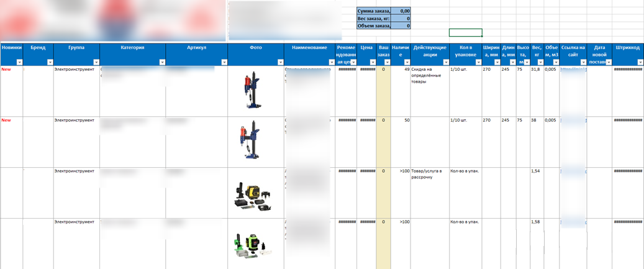The height and width of the screenshot is (269, 644).
Task: Select the yellow laser level kit photo
Action: tap(252, 194)
